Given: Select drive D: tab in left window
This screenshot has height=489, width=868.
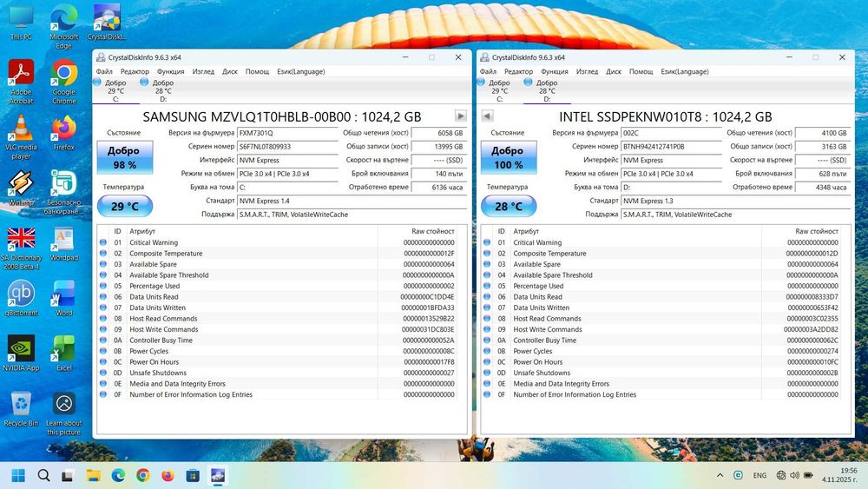Looking at the screenshot, I should point(163,90).
